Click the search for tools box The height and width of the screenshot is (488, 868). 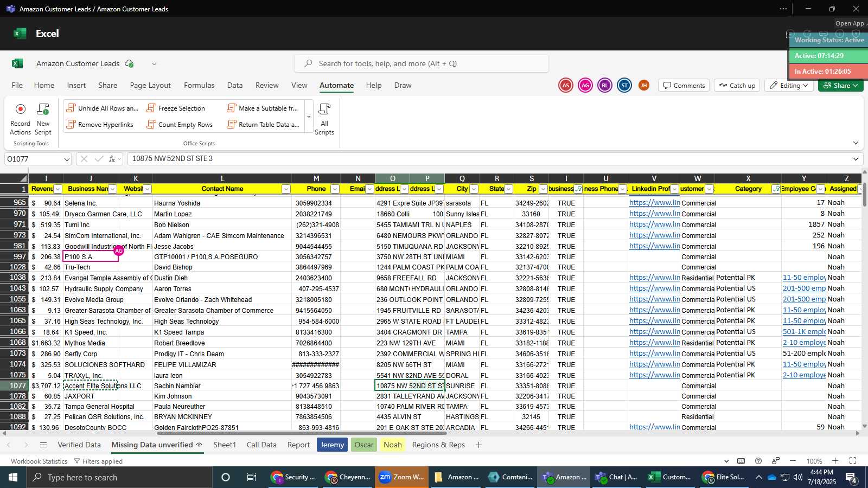click(422, 63)
